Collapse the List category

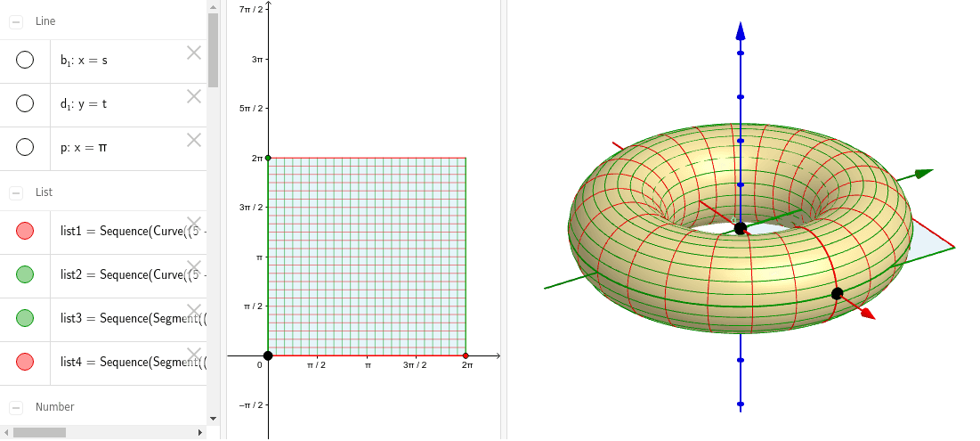click(x=16, y=192)
